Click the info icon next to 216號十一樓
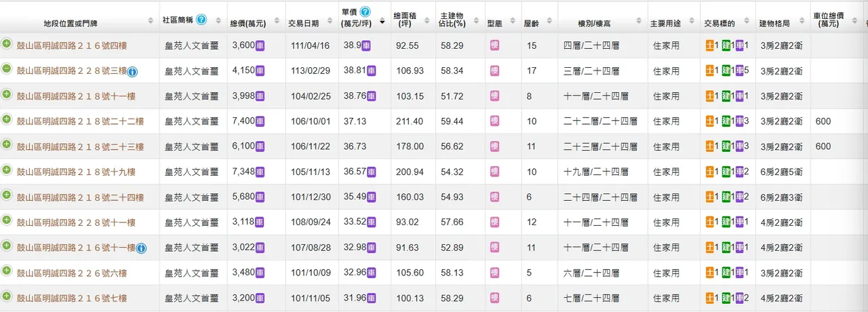Image resolution: width=868 pixels, height=312 pixels. pos(141,248)
